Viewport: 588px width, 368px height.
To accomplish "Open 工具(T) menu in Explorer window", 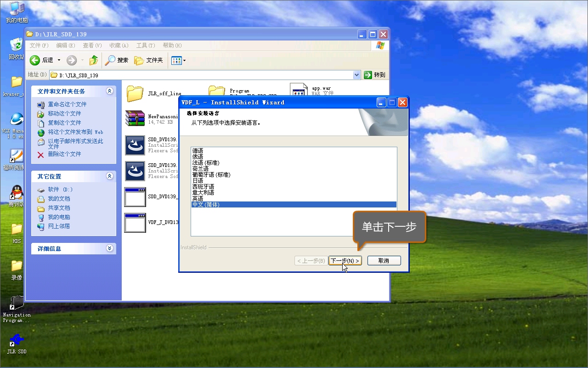I will (146, 46).
